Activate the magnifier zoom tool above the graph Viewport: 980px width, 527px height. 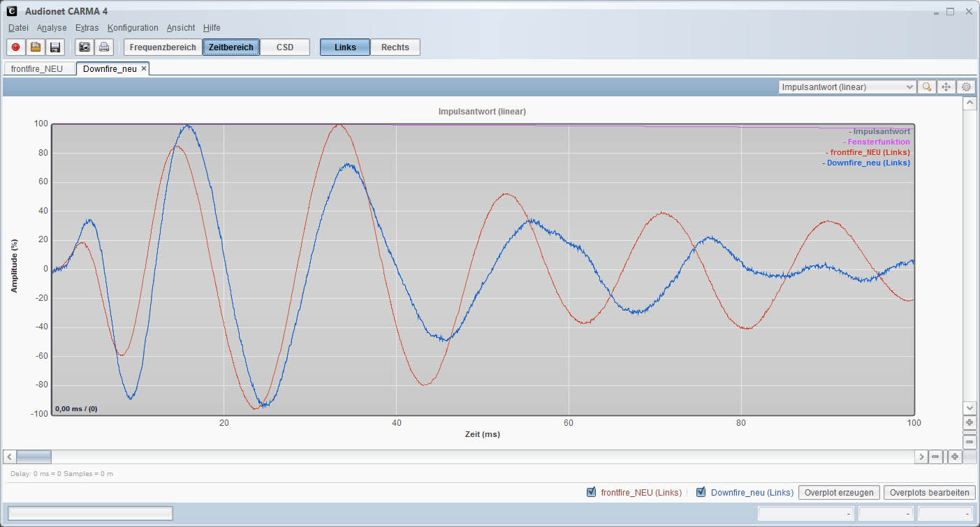[x=927, y=87]
